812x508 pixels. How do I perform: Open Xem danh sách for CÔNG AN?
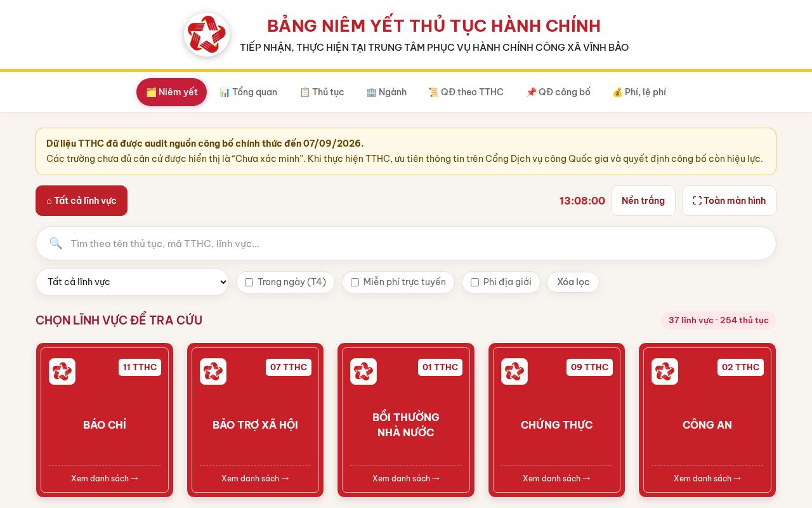(707, 478)
